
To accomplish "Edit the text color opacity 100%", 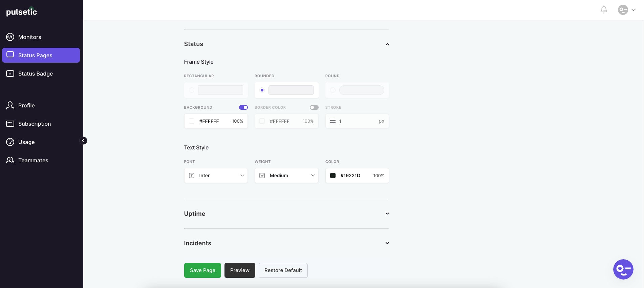I will (x=379, y=176).
